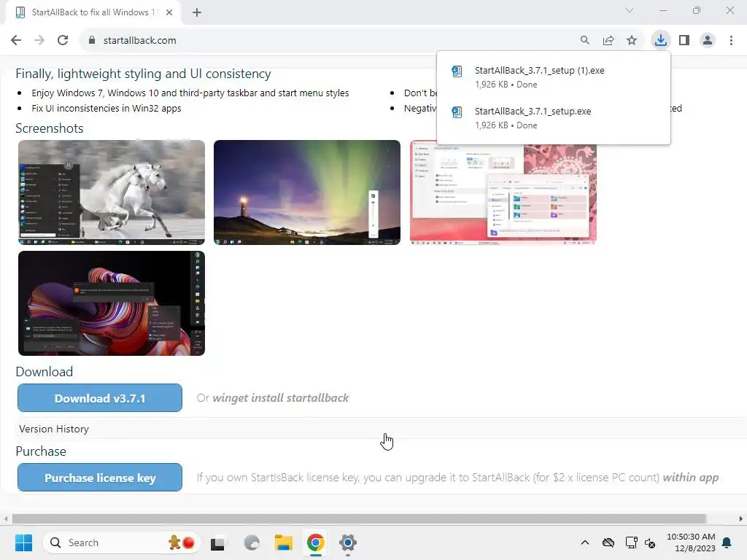747x560 pixels.
Task: Click the cloud sync tray icon
Action: click(608, 542)
